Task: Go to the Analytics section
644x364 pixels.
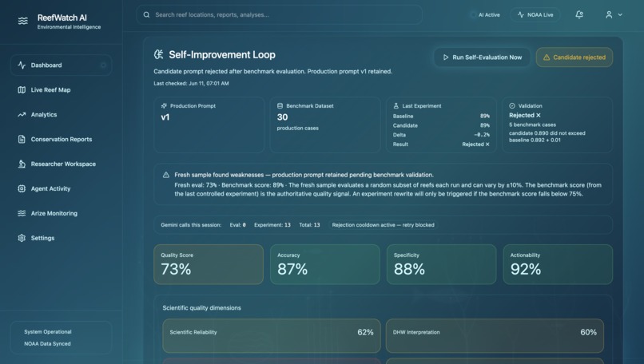Action: point(62,114)
